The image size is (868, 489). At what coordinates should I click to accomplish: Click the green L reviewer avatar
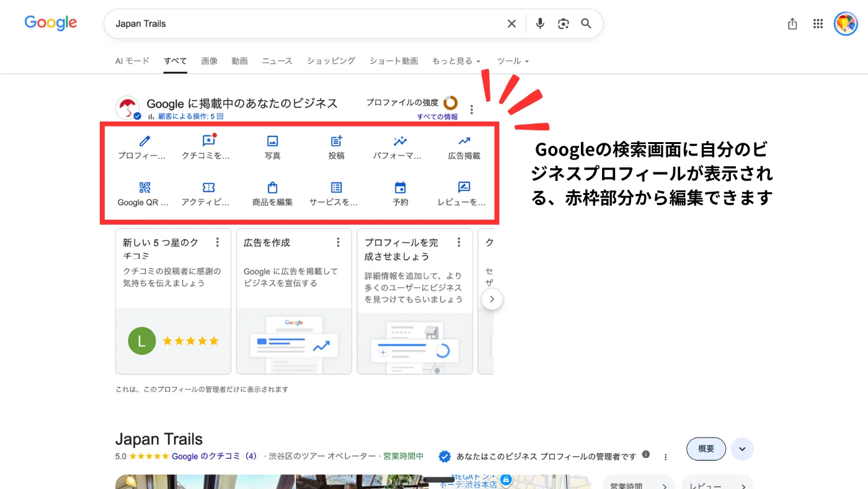pos(141,341)
